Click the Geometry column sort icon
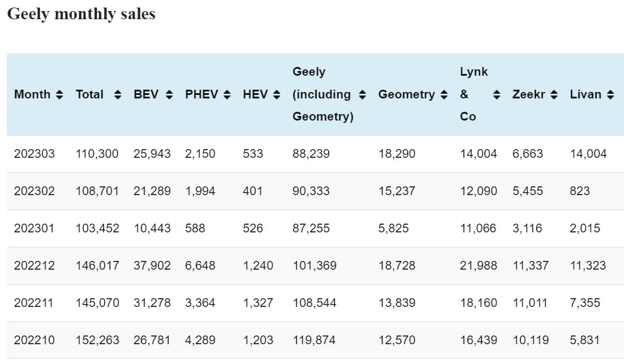624x364 pixels. coord(444,94)
